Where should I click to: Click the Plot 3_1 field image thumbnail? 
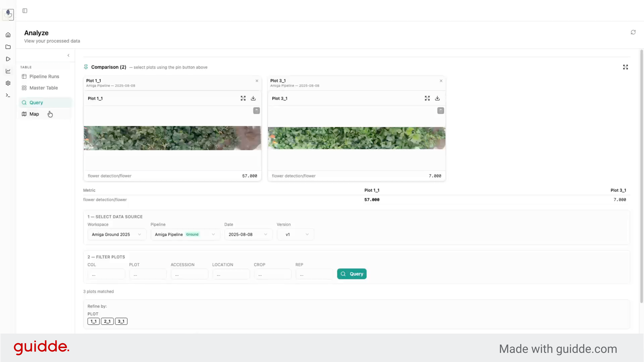point(357,138)
